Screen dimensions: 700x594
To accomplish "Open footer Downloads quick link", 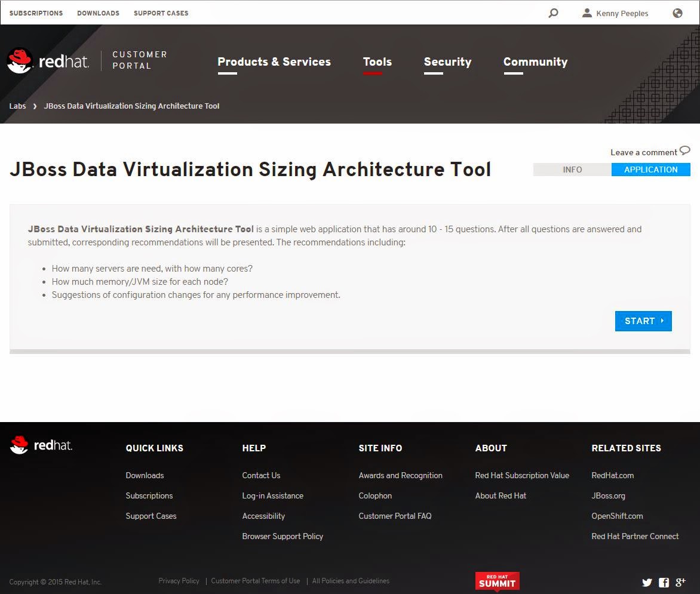I will point(145,475).
